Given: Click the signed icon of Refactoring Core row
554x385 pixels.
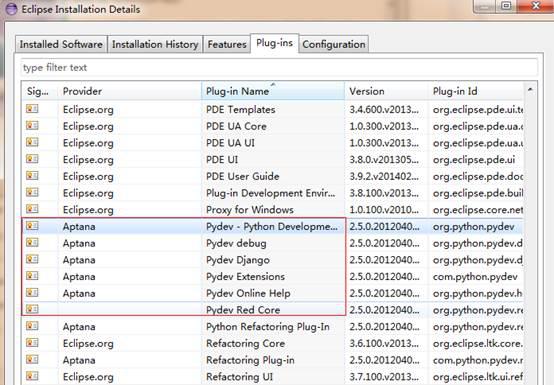Looking at the screenshot, I should tap(32, 342).
